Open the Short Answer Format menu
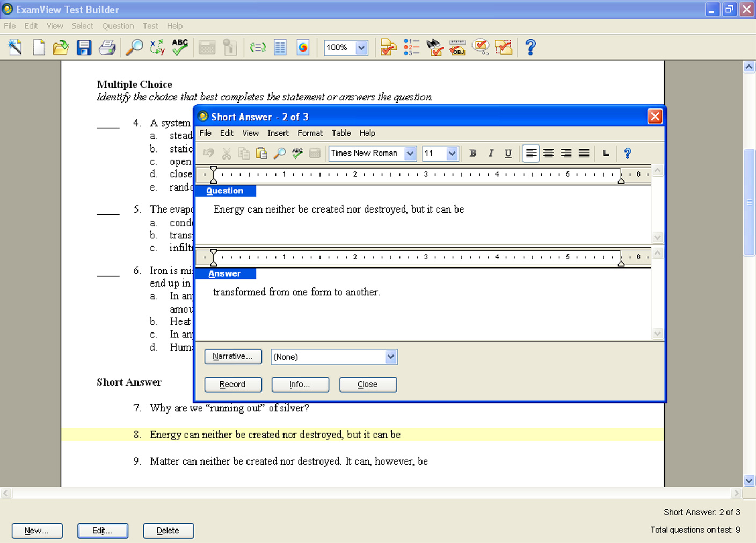Screen dimensions: 756x543 coord(310,133)
